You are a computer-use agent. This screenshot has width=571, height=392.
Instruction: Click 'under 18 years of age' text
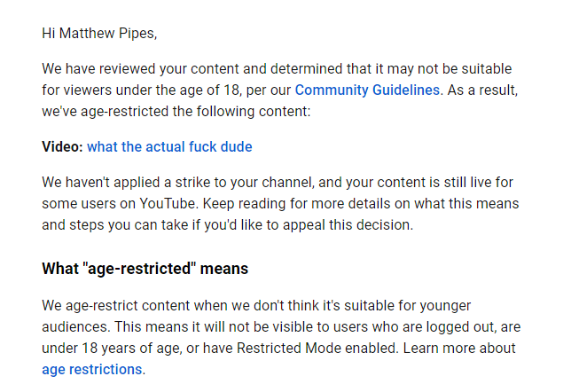pos(112,349)
